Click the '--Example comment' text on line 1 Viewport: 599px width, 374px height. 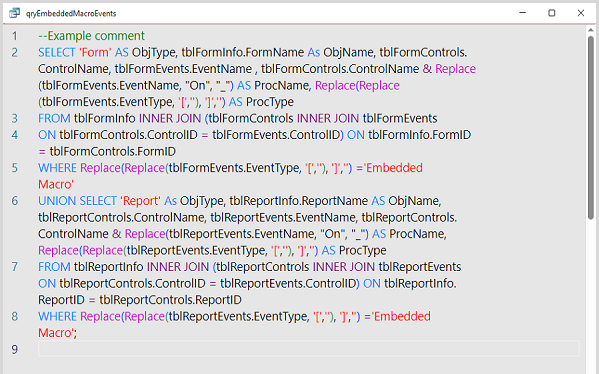tap(91, 36)
